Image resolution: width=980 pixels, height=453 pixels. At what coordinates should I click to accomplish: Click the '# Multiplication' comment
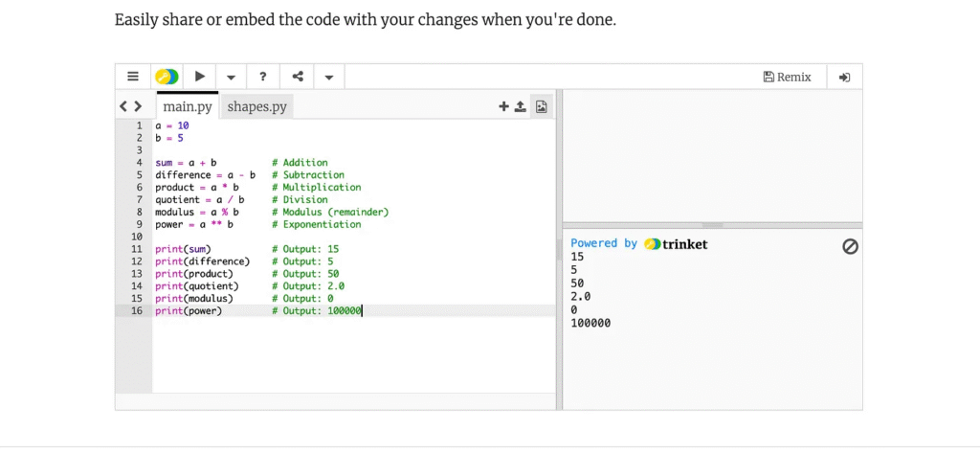point(317,187)
